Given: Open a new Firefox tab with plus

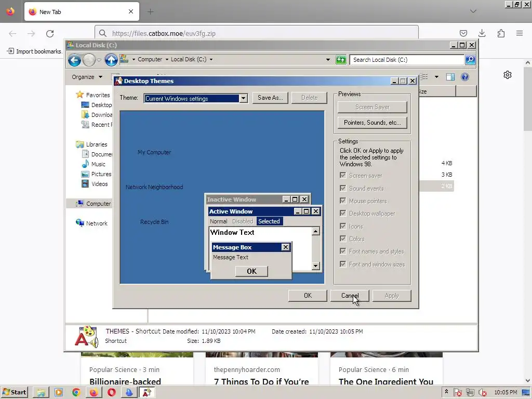Looking at the screenshot, I should [x=150, y=12].
